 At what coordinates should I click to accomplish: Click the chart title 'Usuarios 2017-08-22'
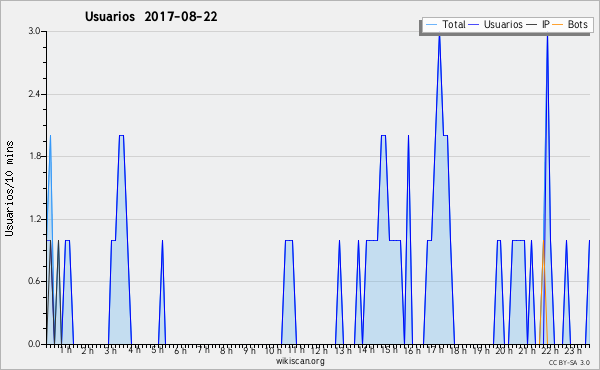151,17
